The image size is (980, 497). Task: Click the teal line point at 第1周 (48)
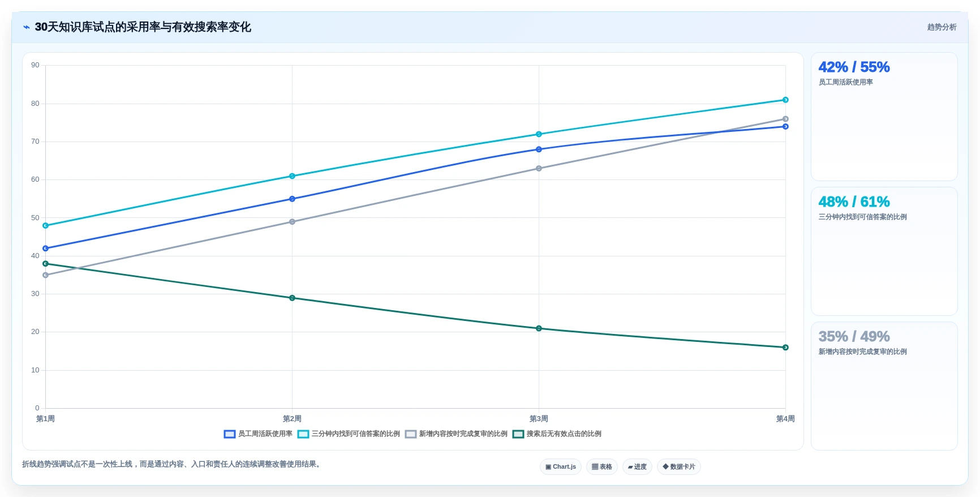(46, 226)
